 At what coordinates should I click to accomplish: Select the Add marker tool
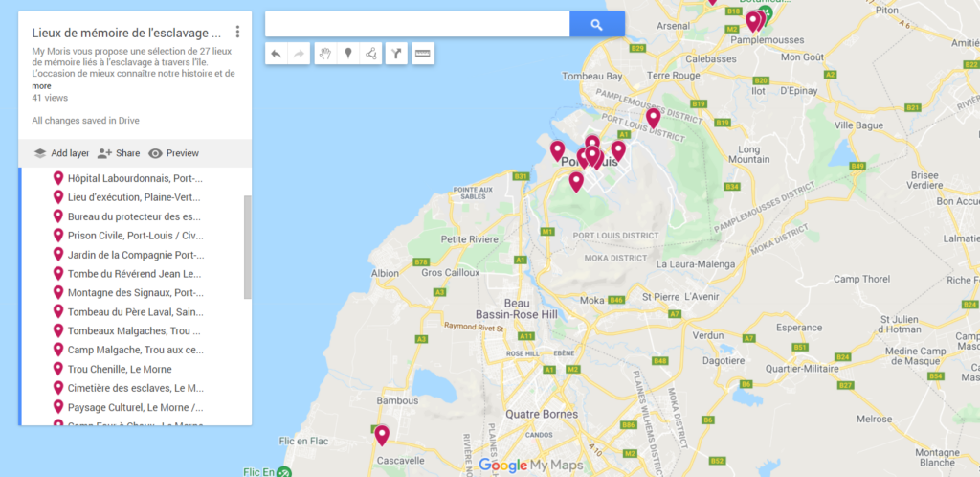(348, 54)
